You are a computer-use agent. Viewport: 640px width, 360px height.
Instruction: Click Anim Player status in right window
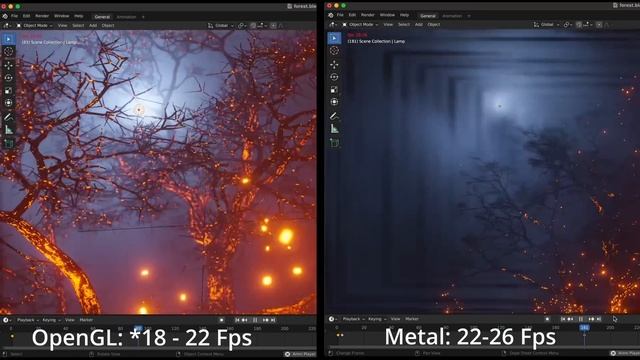(x=626, y=353)
